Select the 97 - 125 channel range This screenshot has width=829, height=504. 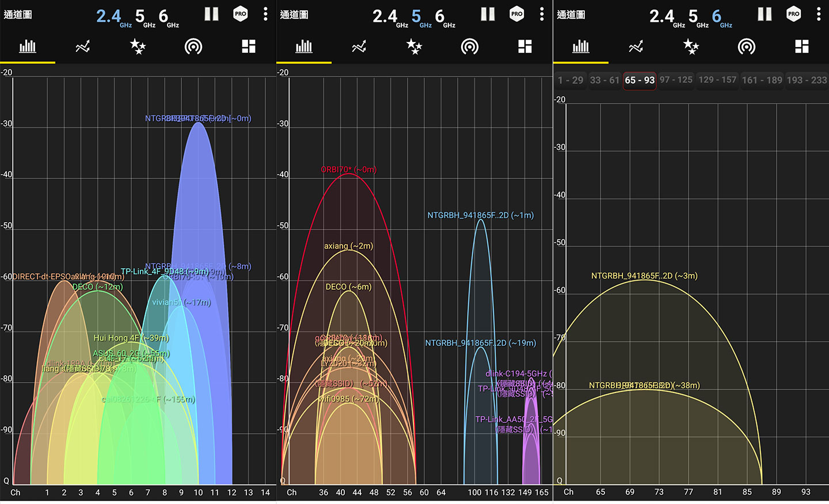click(x=676, y=80)
